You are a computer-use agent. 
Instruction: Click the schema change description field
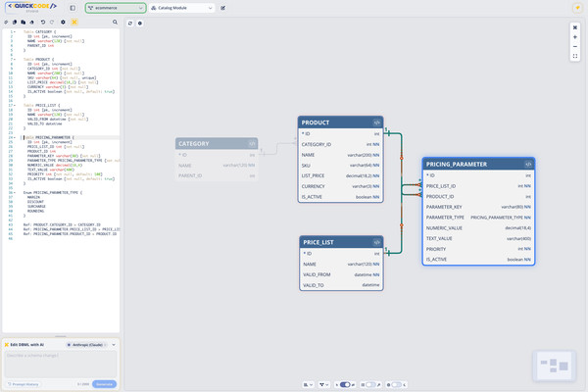61,364
